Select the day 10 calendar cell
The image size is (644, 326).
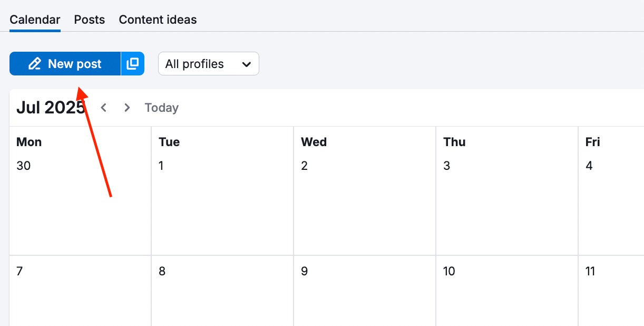[507, 295]
